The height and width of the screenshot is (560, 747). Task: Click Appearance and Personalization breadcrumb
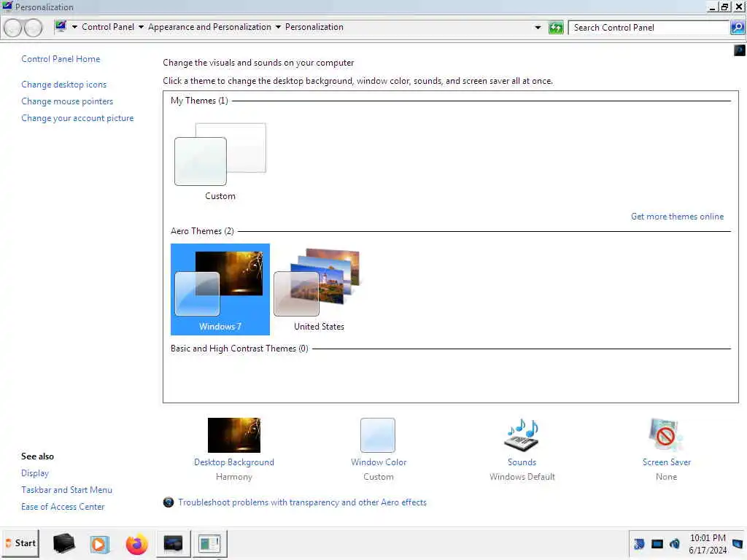(209, 27)
